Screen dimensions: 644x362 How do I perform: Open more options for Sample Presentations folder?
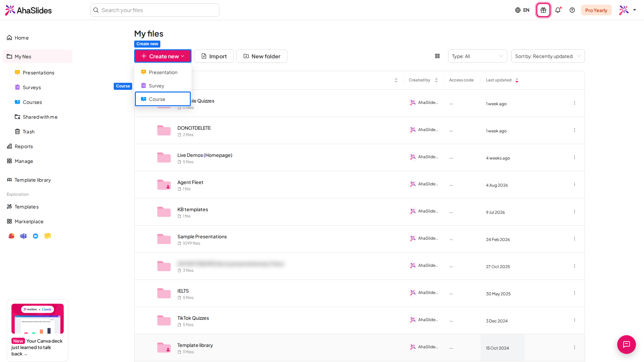(x=575, y=239)
